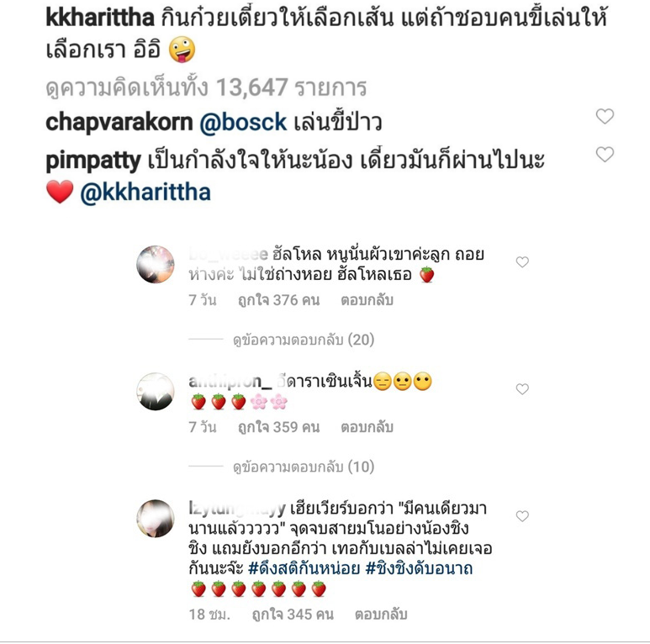View who liked the 376-likes comment
This screenshot has height=644, width=650.
[278, 299]
